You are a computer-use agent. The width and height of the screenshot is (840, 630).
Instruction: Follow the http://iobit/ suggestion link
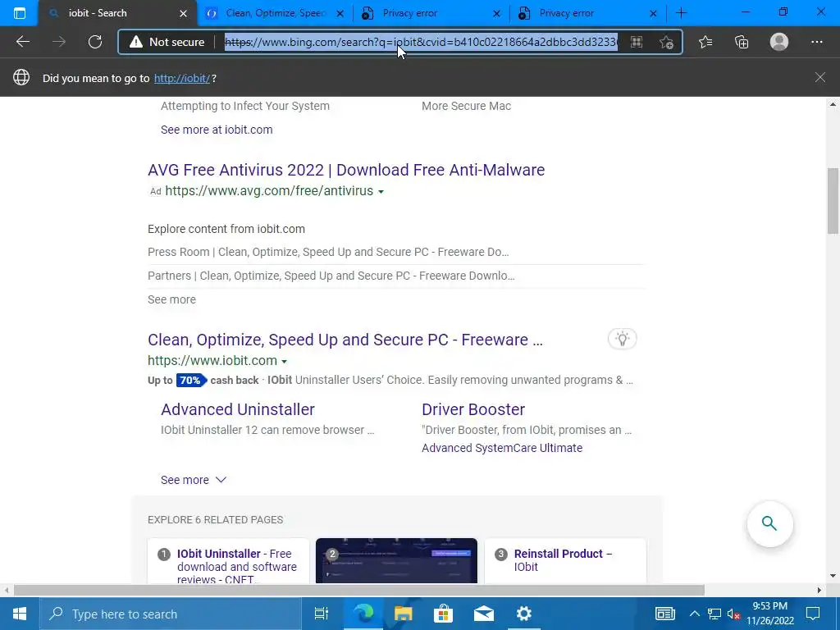point(182,78)
